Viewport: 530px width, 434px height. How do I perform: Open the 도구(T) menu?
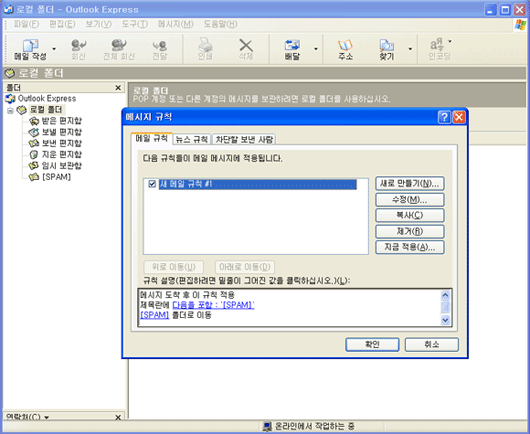tap(135, 24)
